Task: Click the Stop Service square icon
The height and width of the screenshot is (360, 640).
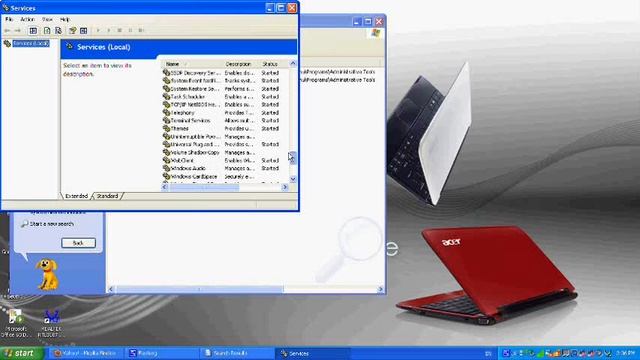Action: click(x=120, y=30)
